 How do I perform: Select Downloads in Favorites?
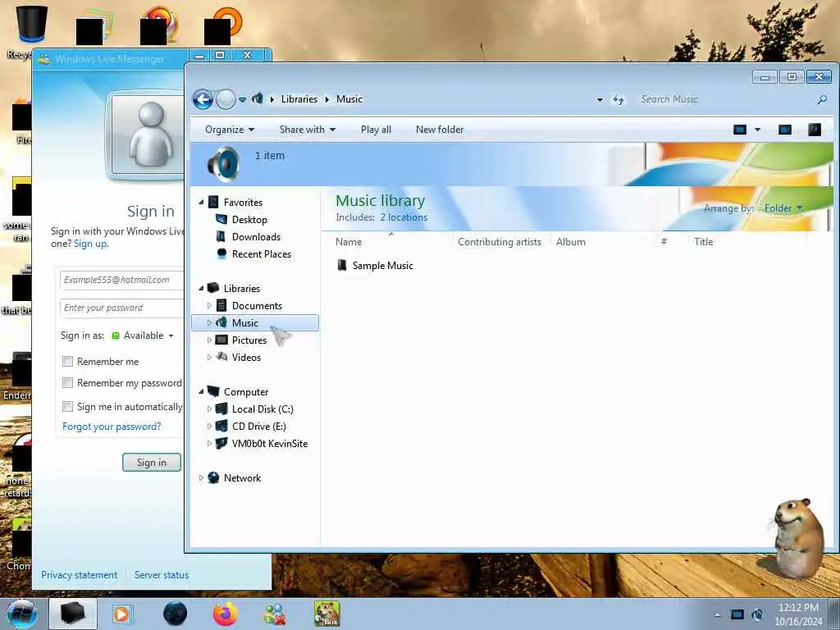click(x=256, y=237)
